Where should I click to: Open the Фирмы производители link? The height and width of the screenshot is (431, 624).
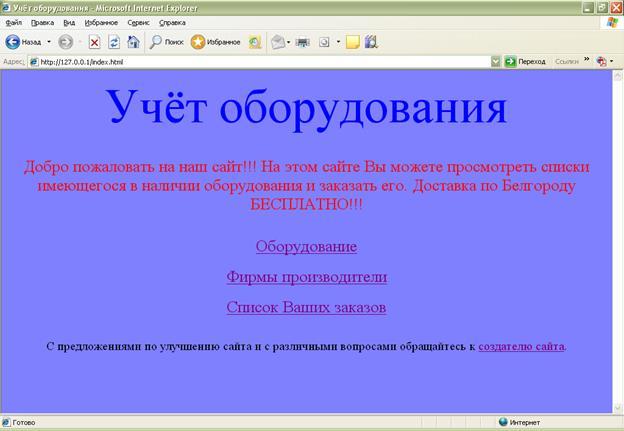[306, 277]
